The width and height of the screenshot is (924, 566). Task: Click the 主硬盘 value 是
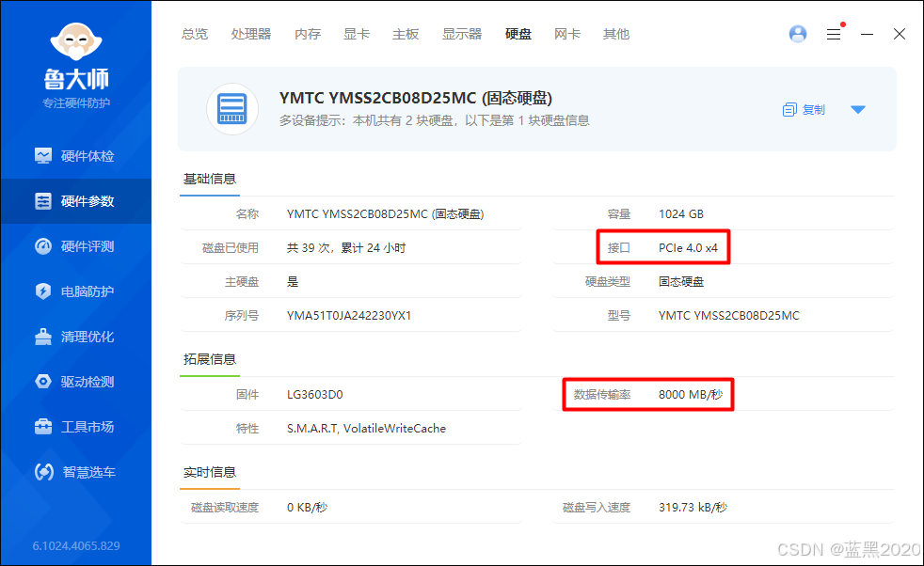tap(293, 281)
